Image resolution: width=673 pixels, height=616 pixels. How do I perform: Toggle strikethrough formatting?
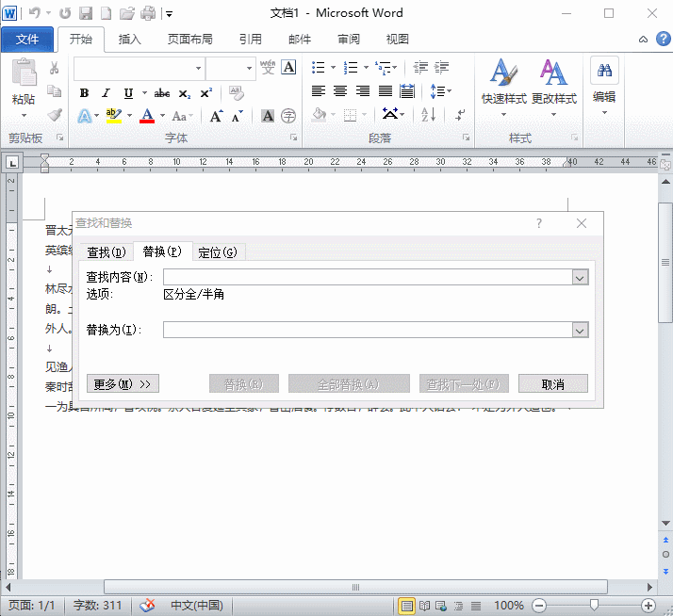(x=162, y=93)
